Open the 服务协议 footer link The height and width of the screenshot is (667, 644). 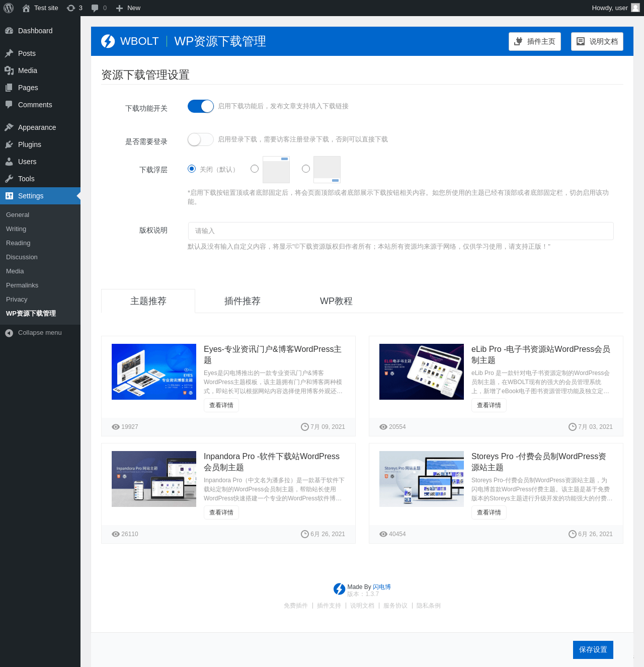click(x=395, y=606)
